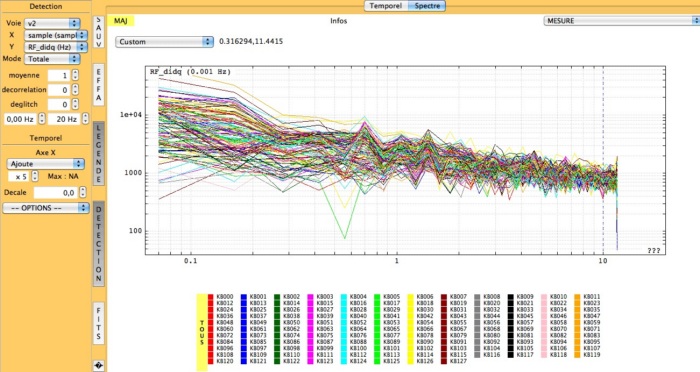700x372 pixels.
Task: Click the blue KB001 legend swatch
Action: (244, 297)
